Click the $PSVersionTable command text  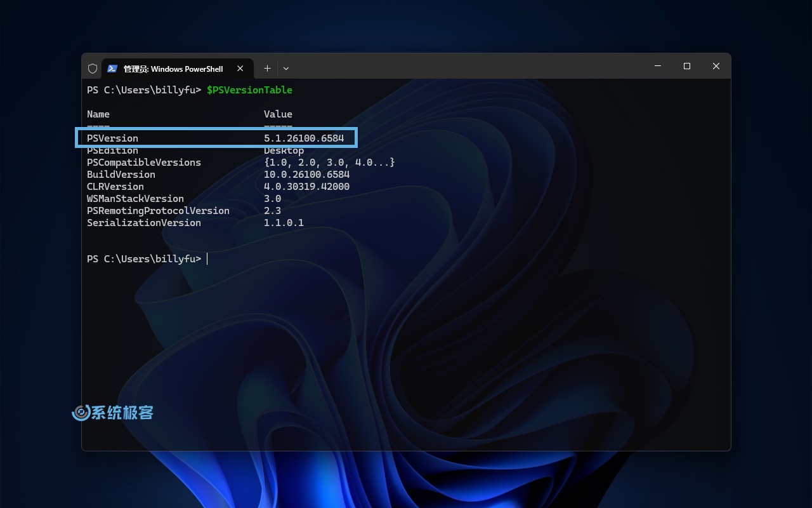pos(249,90)
